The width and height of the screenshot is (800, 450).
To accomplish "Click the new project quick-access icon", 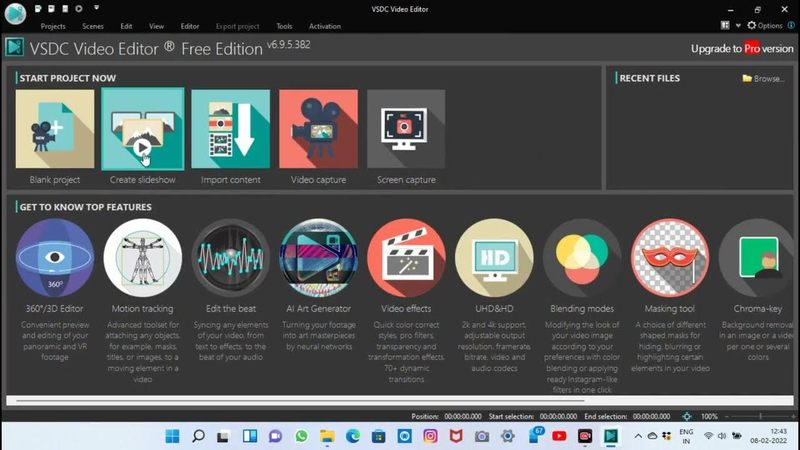I will [x=38, y=9].
